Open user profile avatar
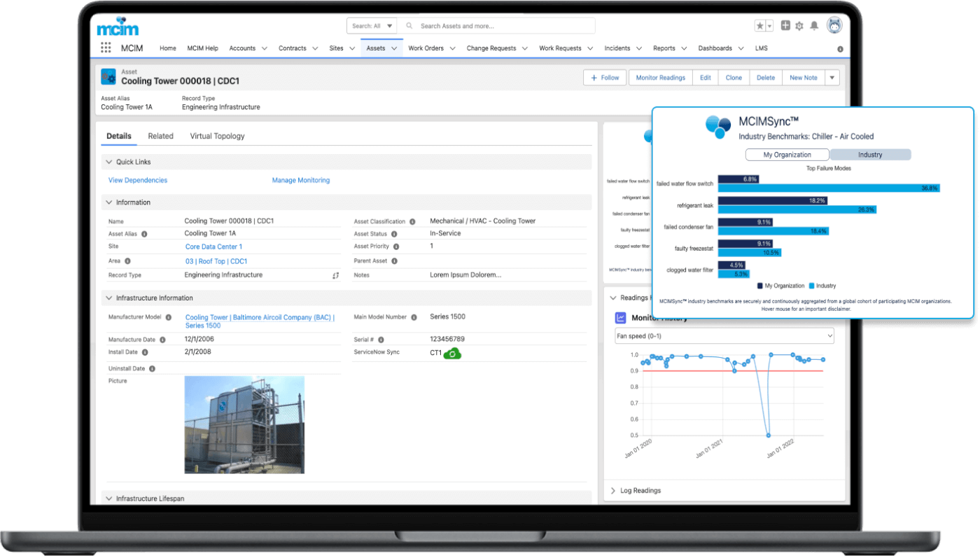The height and width of the screenshot is (556, 980). [x=834, y=26]
